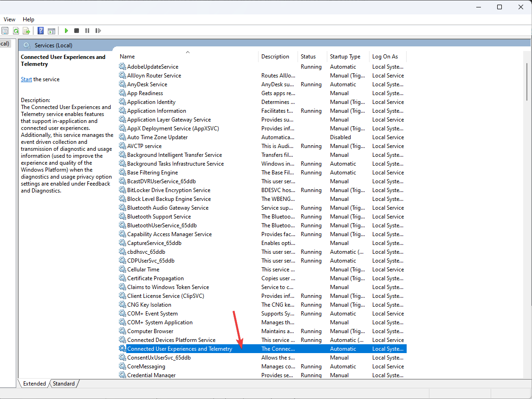Select Block Level Backup Engine Service
The height and width of the screenshot is (399, 532).
pyautogui.click(x=262, y=199)
